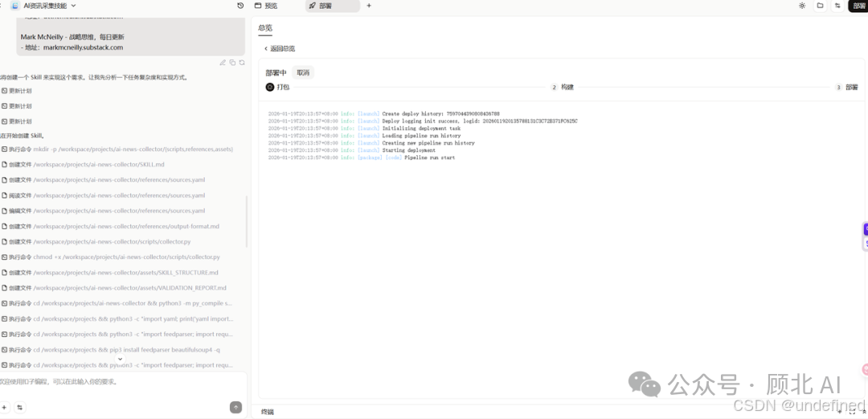The width and height of the screenshot is (868, 419).
Task: Open 编辑文件 sources.yaml entry
Action: (104, 211)
